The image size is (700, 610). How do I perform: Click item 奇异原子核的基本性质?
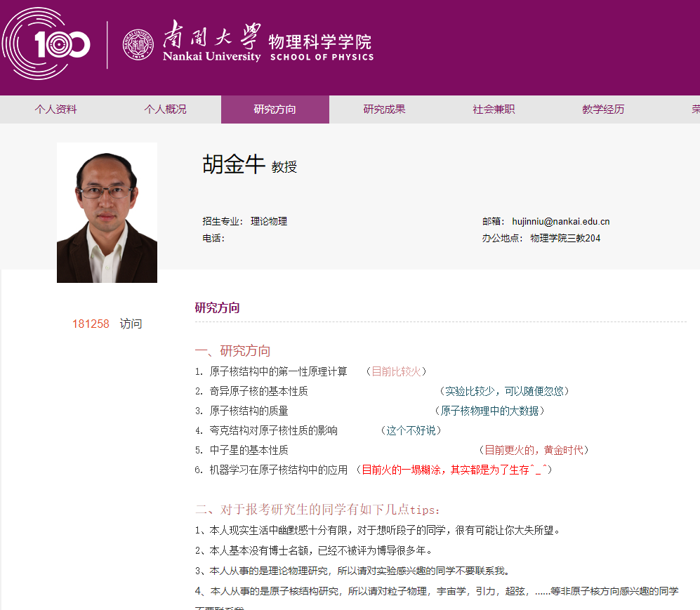coord(258,392)
